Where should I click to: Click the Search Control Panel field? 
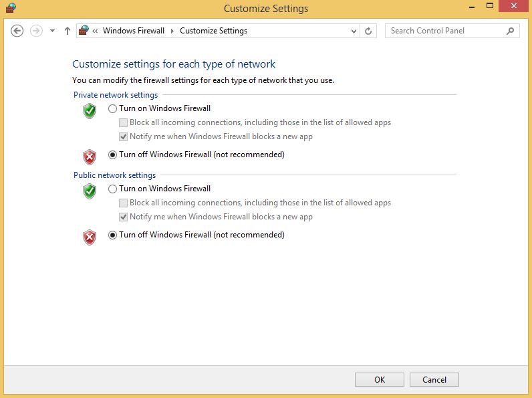(444, 31)
